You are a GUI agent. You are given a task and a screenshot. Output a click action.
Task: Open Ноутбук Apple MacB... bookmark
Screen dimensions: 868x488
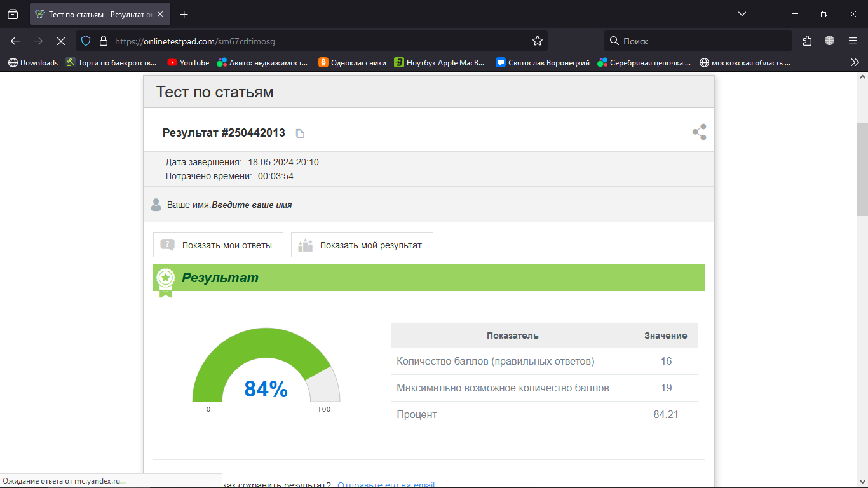439,62
